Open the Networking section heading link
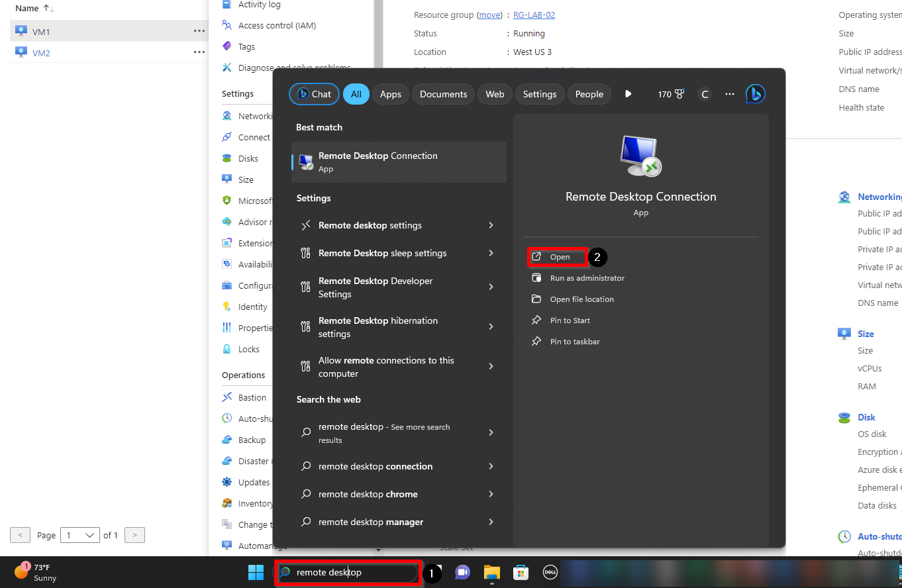Screen dimensions: 902x588 click(x=879, y=197)
